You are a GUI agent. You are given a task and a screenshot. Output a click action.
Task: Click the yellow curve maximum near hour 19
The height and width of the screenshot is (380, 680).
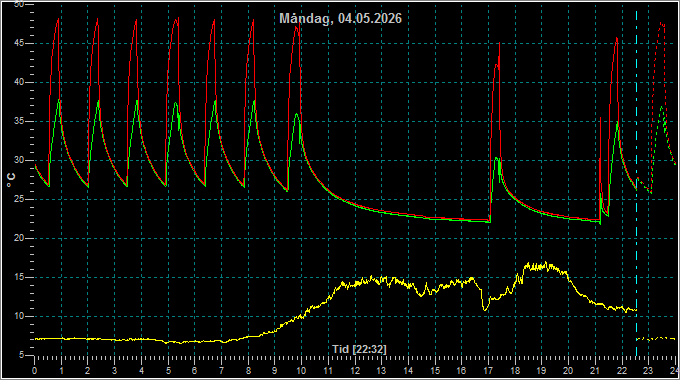tap(546, 263)
